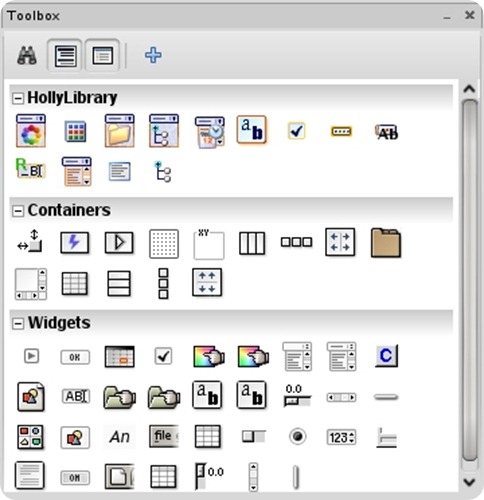
Task: Close the Toolbox panel
Action: click(470, 15)
